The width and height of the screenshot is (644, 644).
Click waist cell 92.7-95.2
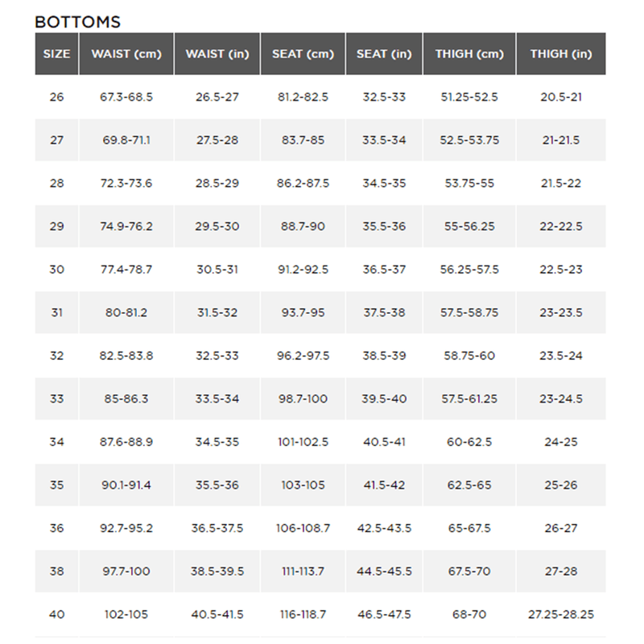click(126, 528)
